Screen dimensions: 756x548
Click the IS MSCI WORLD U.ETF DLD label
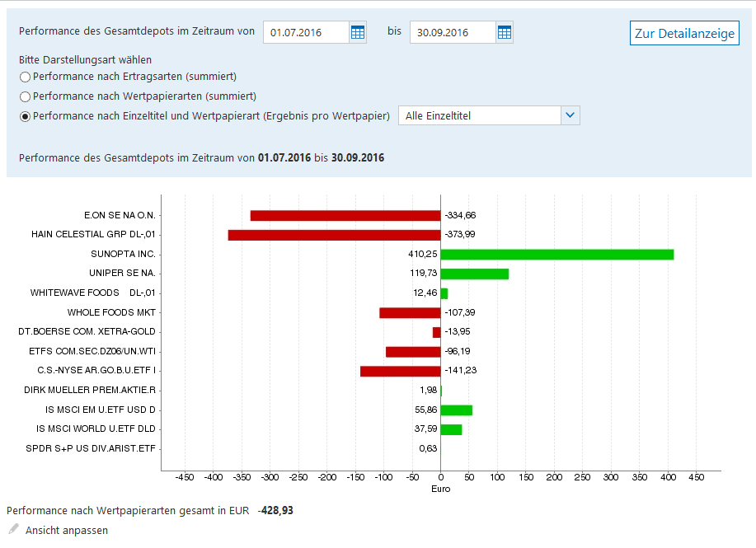pos(96,429)
